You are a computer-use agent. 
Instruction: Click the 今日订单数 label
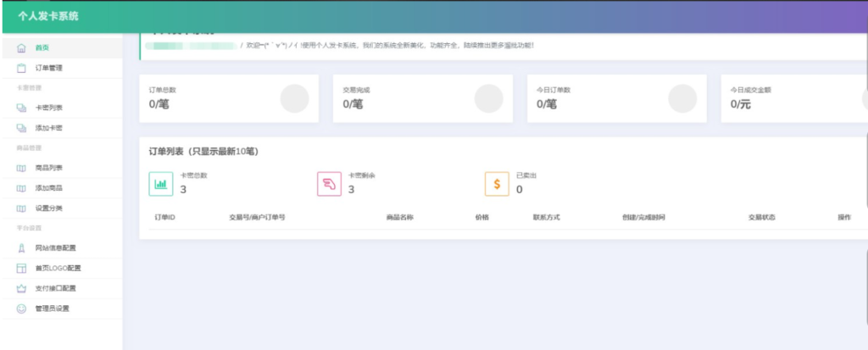553,90
